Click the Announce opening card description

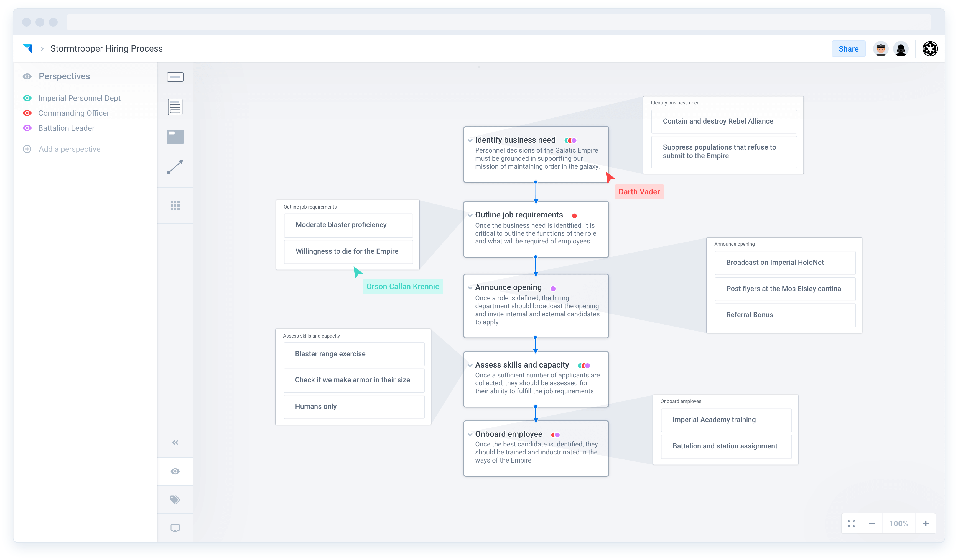pyautogui.click(x=537, y=310)
